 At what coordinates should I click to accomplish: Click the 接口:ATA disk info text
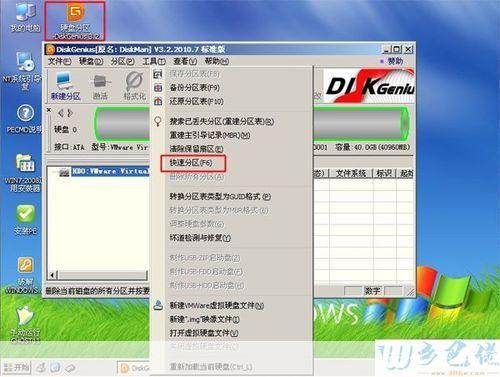coord(69,147)
